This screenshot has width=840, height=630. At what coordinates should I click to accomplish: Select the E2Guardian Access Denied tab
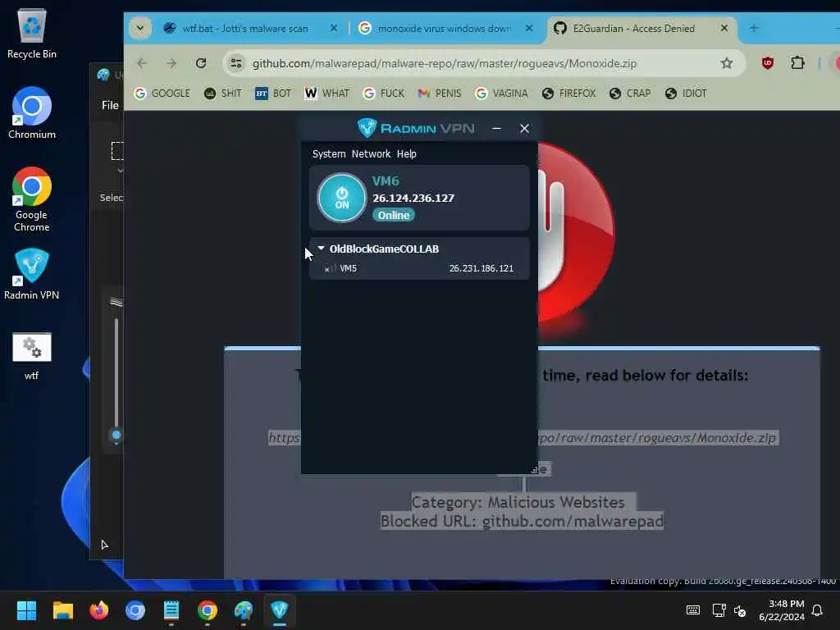(x=634, y=29)
